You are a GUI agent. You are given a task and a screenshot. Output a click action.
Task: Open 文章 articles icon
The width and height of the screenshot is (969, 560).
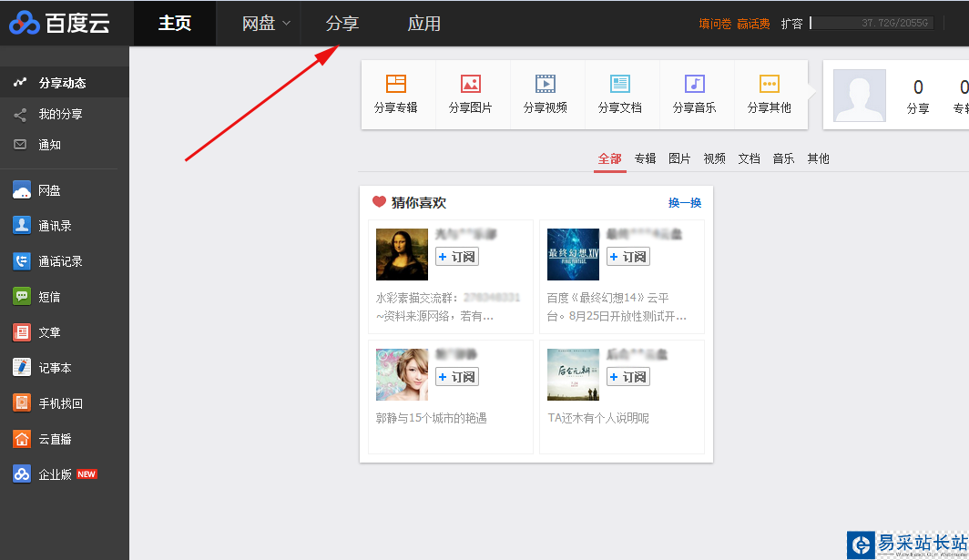(x=22, y=332)
